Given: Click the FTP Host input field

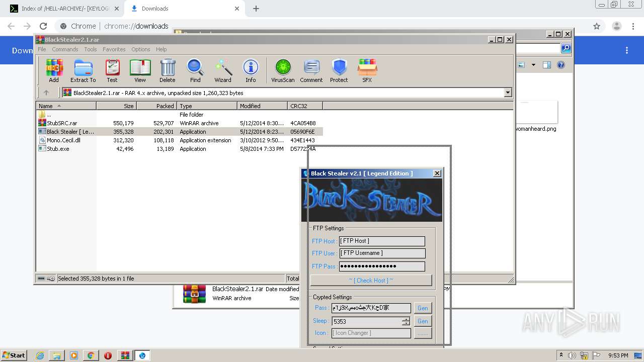Looking at the screenshot, I should tap(382, 241).
